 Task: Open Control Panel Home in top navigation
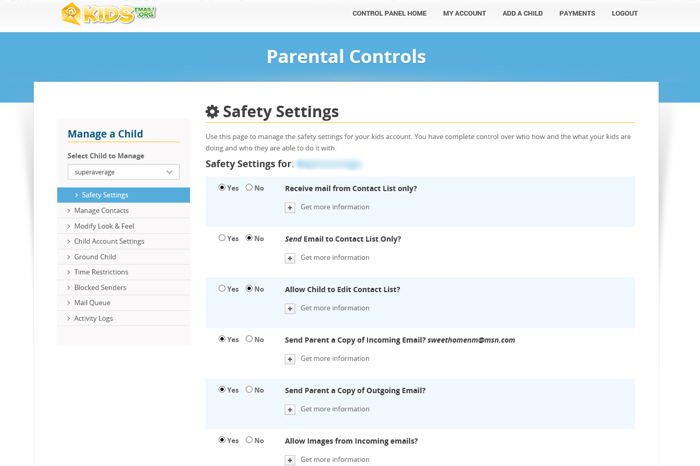coord(389,14)
